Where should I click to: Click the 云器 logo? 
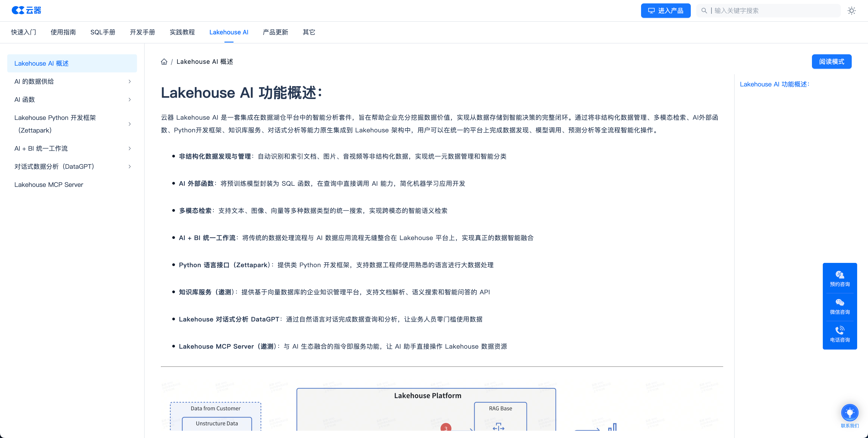click(x=27, y=10)
